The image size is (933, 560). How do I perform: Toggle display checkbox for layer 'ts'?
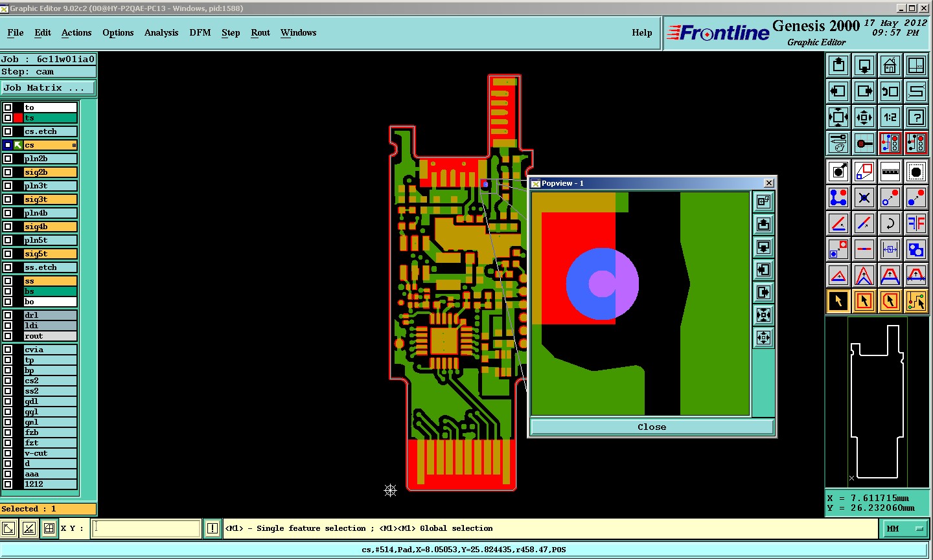coord(8,118)
